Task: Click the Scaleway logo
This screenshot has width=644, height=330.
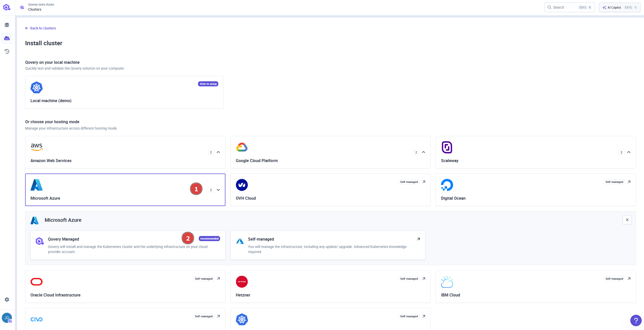Action: tap(447, 147)
